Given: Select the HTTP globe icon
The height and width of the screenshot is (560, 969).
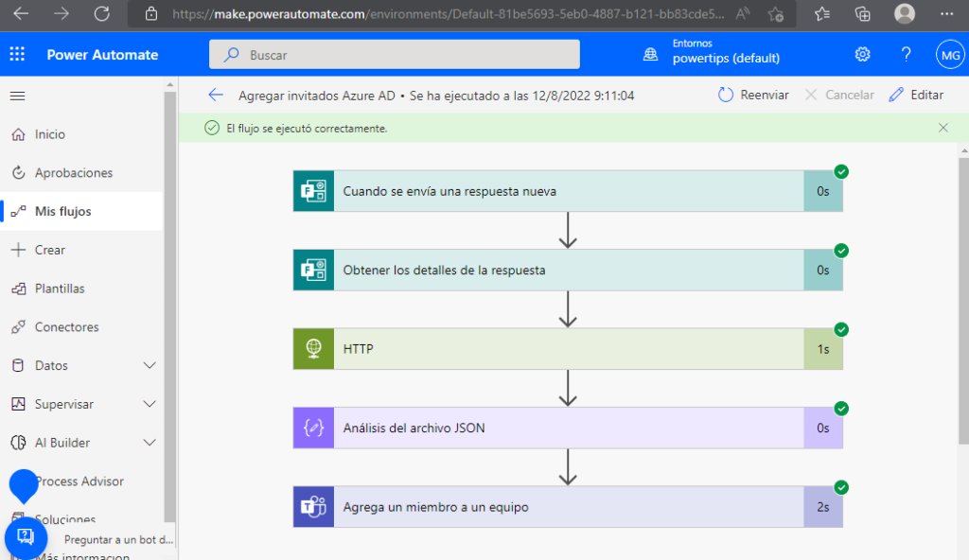Looking at the screenshot, I should pos(312,348).
